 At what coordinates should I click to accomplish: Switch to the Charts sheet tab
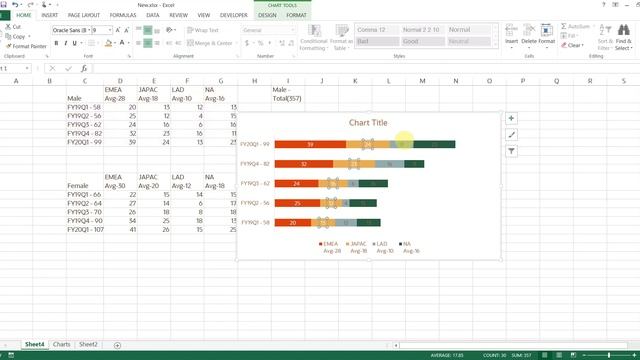point(62,344)
